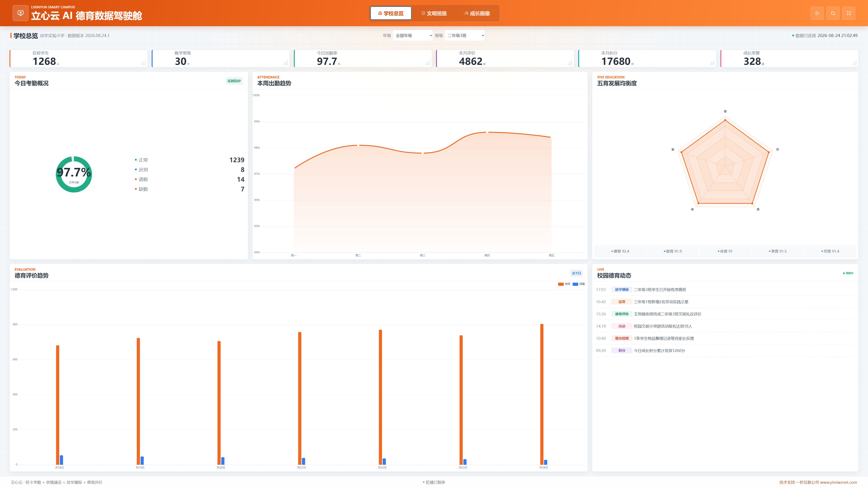Toggle the 提醒 legend series
This screenshot has width=868, height=488.
coord(579,284)
